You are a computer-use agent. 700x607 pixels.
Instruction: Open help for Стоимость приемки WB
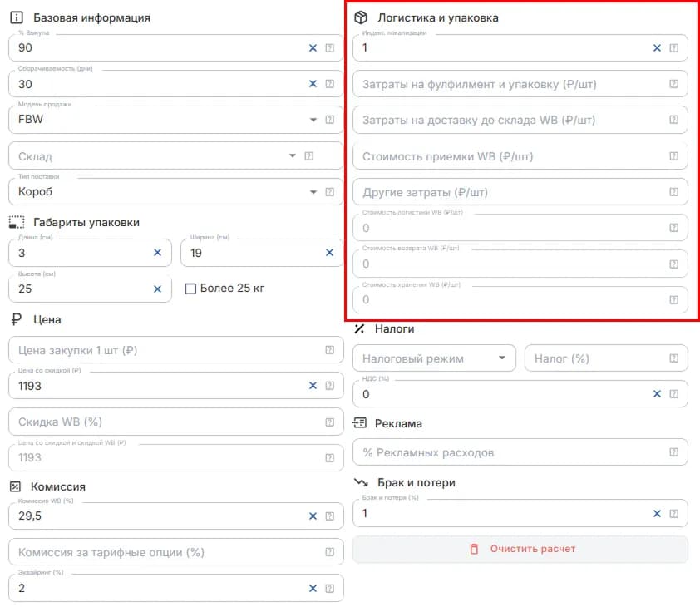click(x=673, y=156)
